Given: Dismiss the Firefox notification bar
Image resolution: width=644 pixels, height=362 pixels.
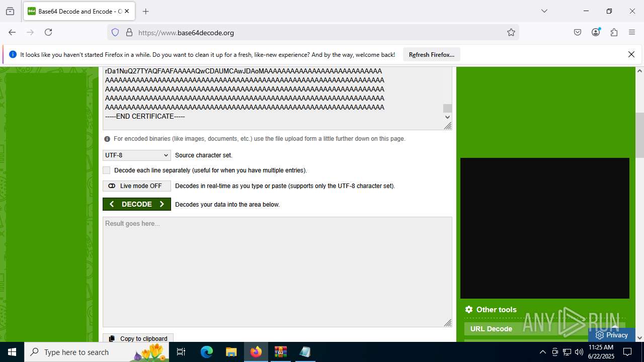Looking at the screenshot, I should 631,54.
